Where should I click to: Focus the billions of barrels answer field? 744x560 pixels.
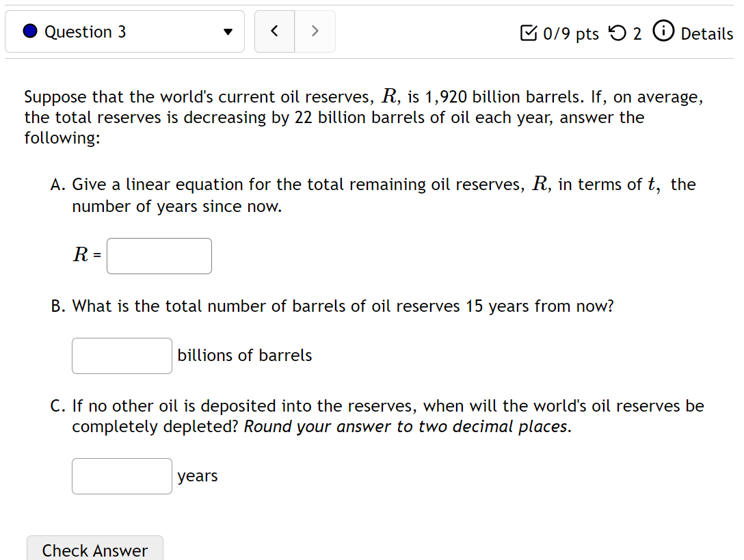pyautogui.click(x=121, y=356)
